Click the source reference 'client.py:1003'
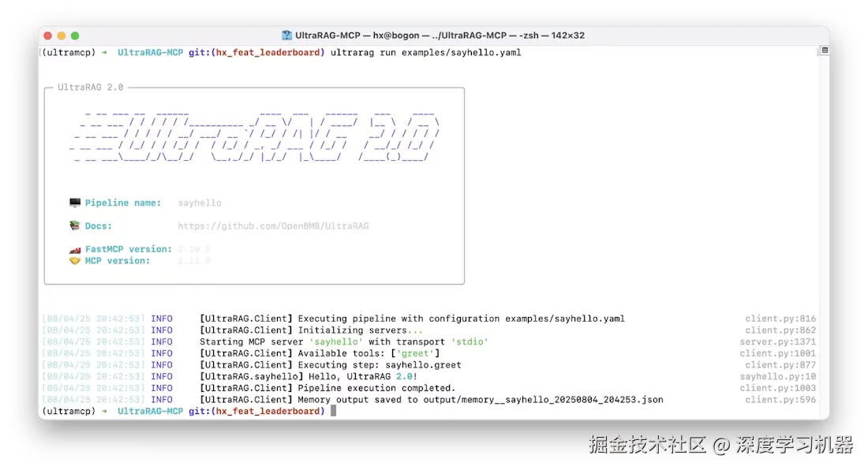 click(778, 388)
